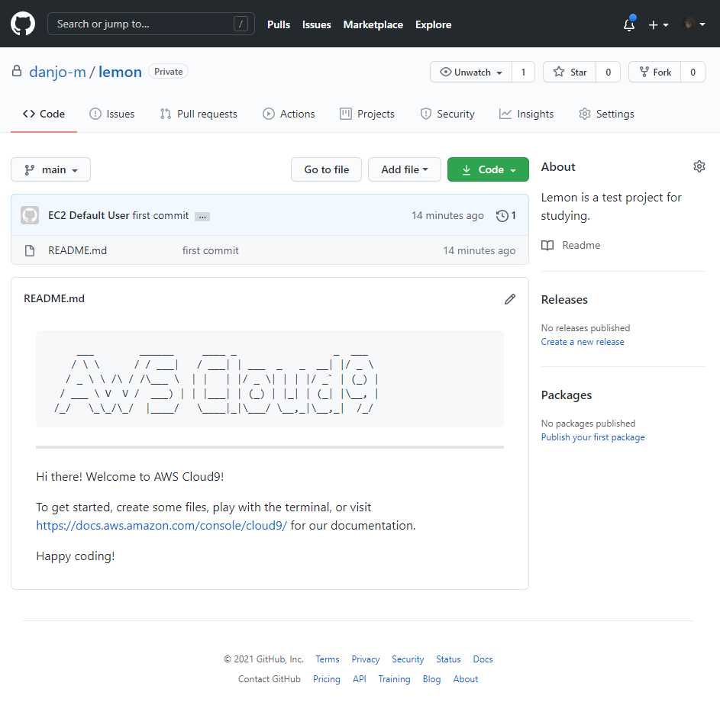Open the notifications bell
This screenshot has width=720, height=728.
click(x=629, y=24)
